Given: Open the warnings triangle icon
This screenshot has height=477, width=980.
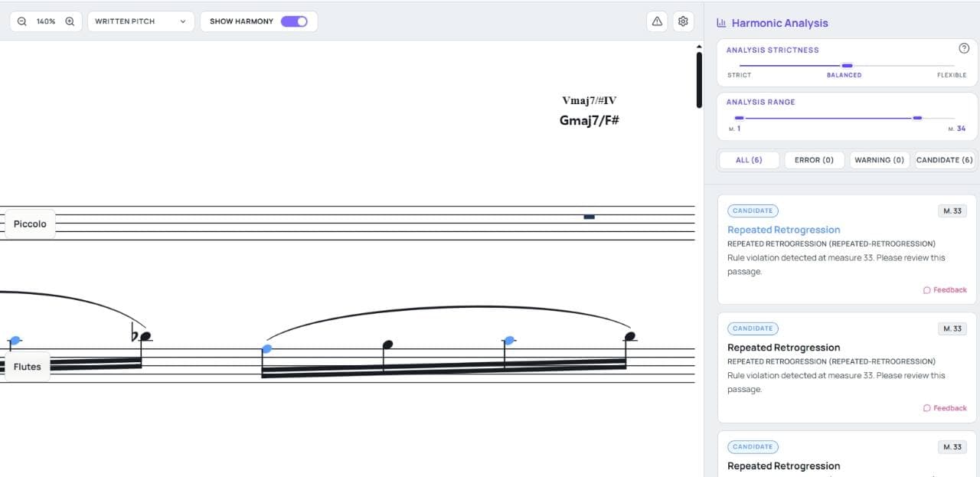Looking at the screenshot, I should 657,21.
